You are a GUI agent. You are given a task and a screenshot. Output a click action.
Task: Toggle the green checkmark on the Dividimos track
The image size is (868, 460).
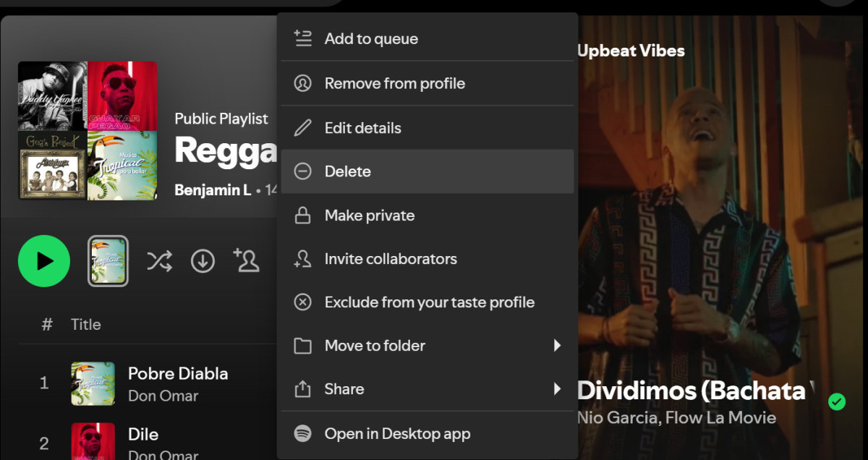[837, 401]
